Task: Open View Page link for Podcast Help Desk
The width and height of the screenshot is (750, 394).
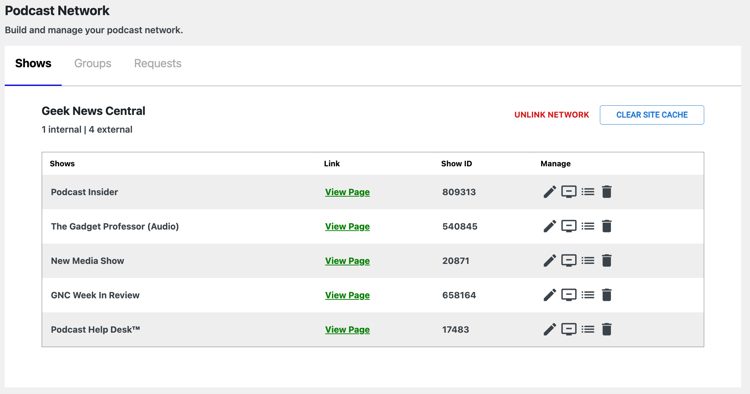Action: [347, 329]
